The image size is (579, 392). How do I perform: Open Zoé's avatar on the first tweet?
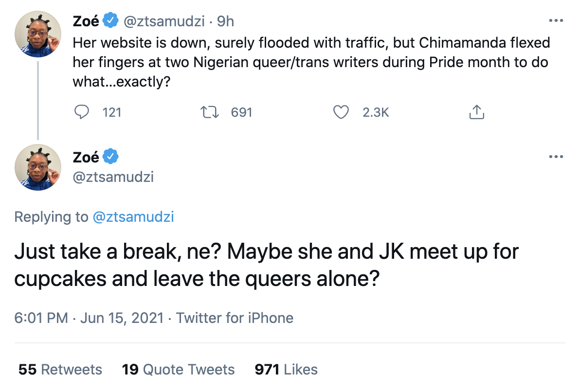pos(37,34)
